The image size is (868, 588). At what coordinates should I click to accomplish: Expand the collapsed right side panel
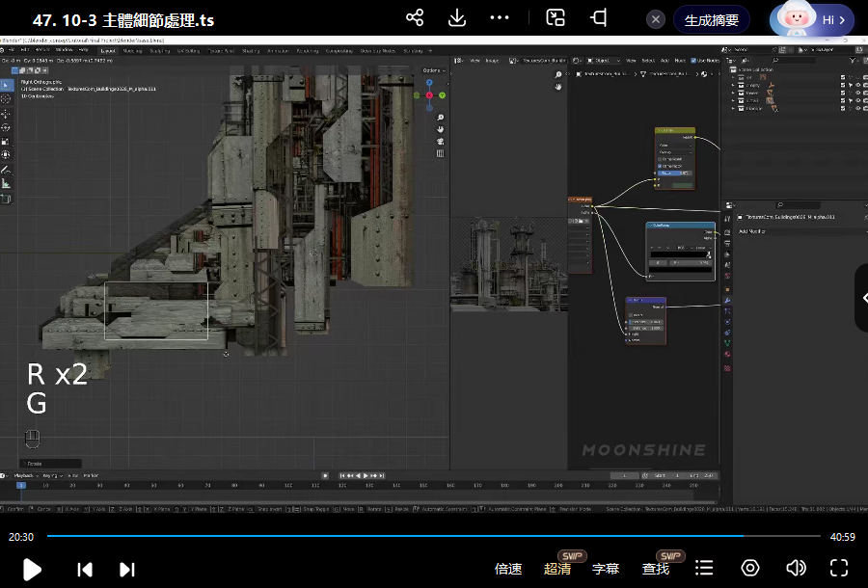pyautogui.click(x=861, y=298)
